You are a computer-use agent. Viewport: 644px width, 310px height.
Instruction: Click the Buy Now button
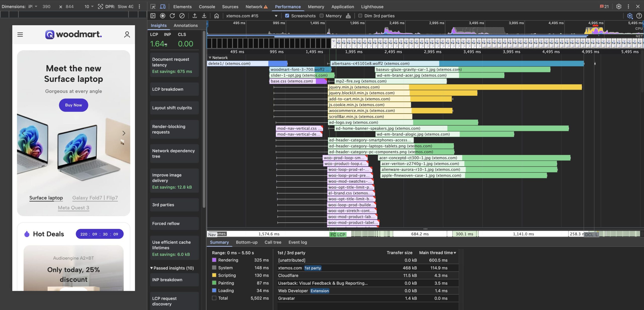coord(73,105)
